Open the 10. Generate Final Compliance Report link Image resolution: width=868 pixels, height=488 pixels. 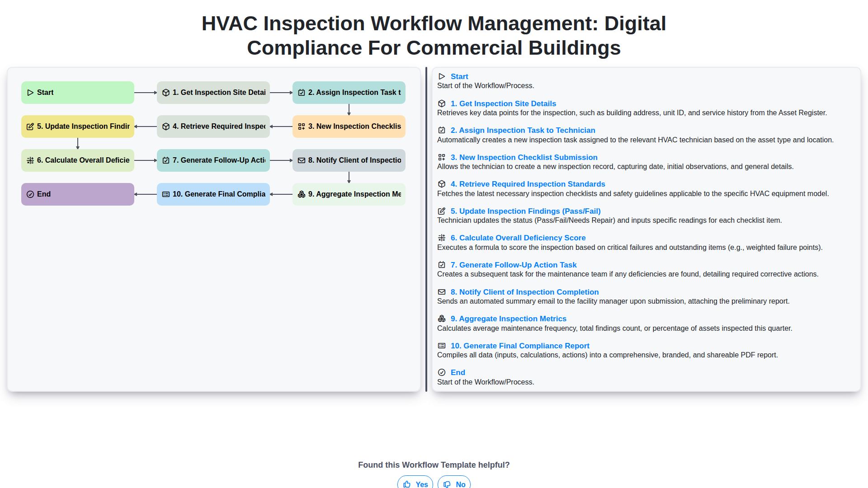[520, 346]
